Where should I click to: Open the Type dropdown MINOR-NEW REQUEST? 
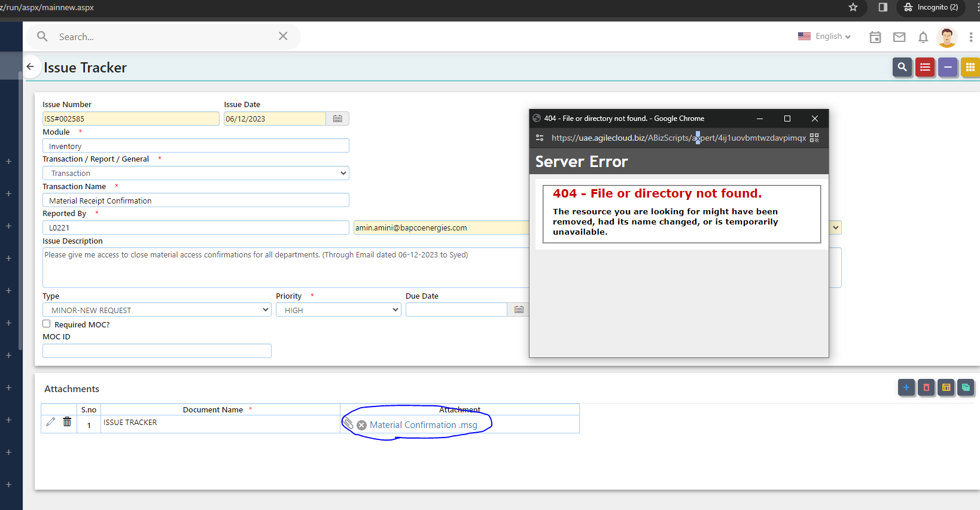click(157, 309)
